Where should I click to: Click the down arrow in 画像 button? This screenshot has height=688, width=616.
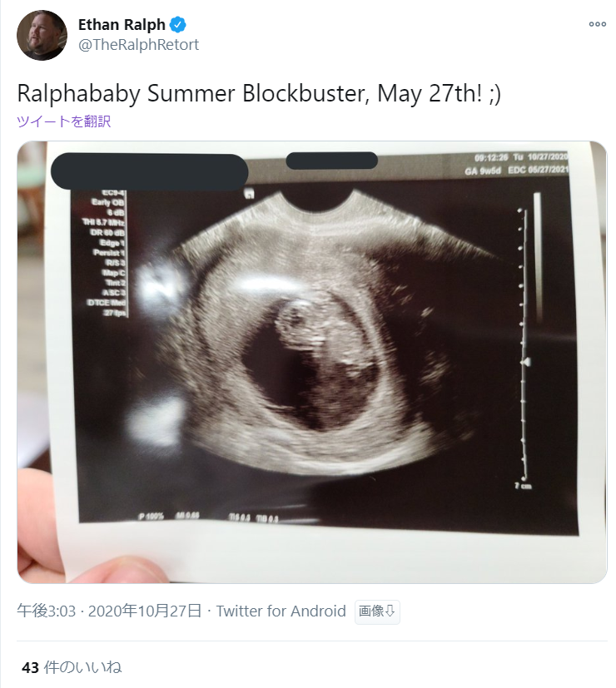[x=390, y=611]
